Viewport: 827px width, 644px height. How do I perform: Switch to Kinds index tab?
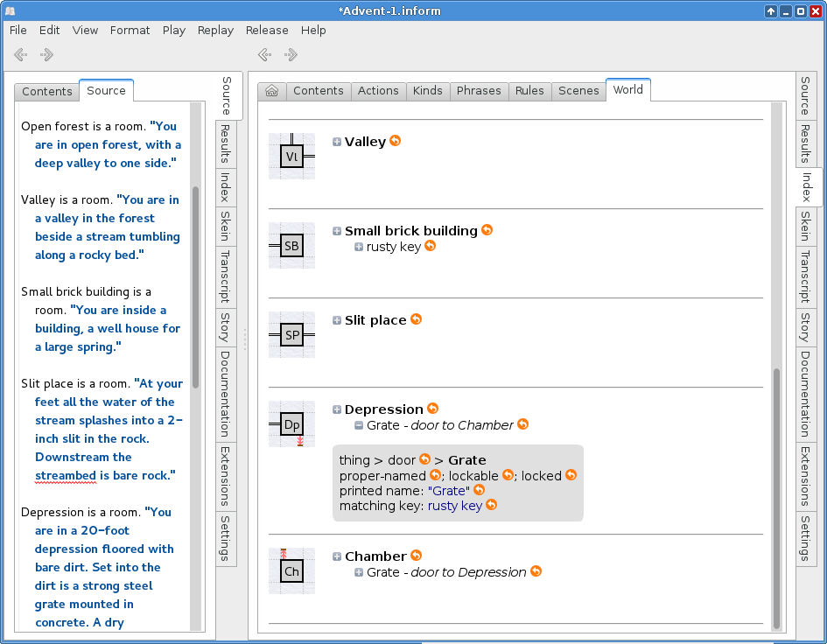click(427, 91)
